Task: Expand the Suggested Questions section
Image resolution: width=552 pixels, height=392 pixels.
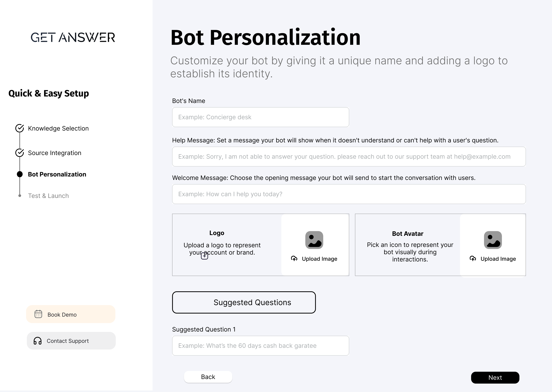Action: [244, 302]
